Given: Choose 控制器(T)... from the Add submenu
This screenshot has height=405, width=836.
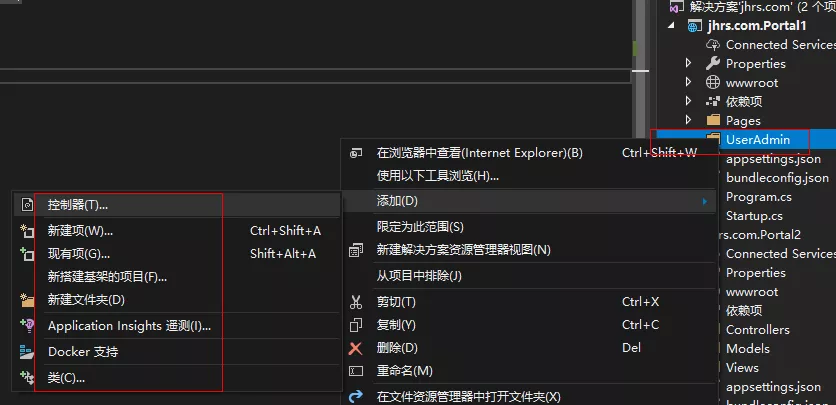Looking at the screenshot, I should pyautogui.click(x=176, y=205).
